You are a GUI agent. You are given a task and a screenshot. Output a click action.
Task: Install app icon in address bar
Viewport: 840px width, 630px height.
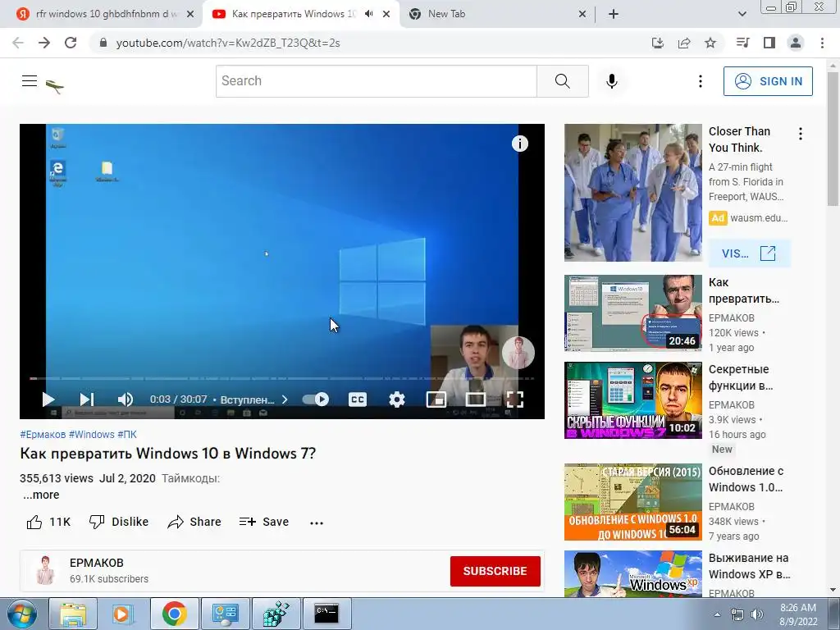658,43
